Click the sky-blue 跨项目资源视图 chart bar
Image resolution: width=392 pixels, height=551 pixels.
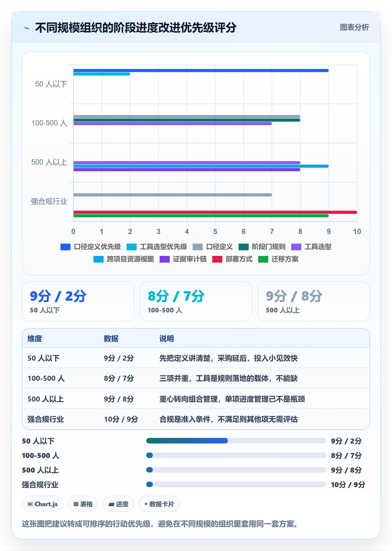(x=201, y=166)
